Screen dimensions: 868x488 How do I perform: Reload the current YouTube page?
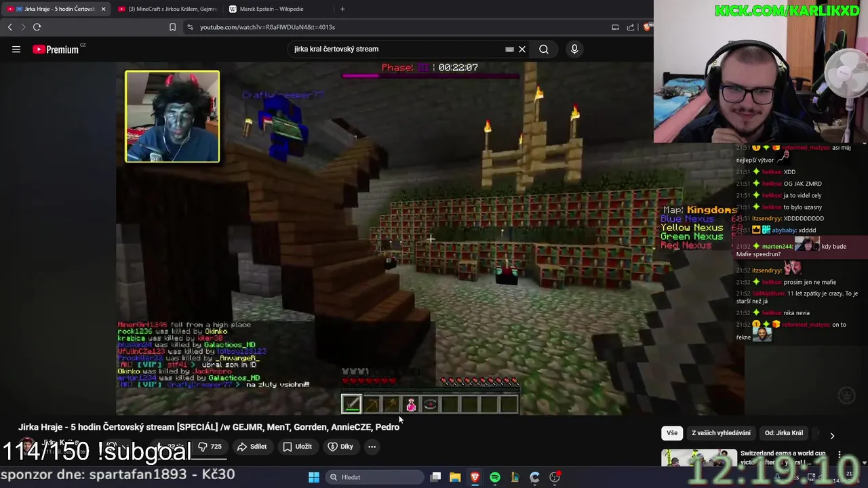pyautogui.click(x=37, y=27)
